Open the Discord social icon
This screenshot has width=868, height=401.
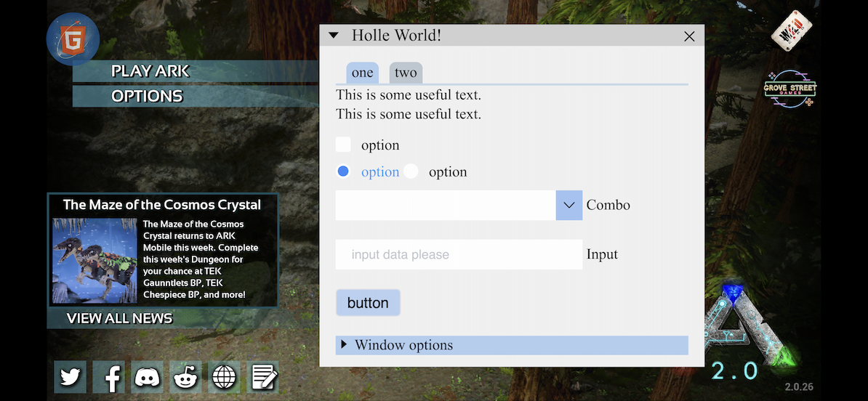pos(148,376)
